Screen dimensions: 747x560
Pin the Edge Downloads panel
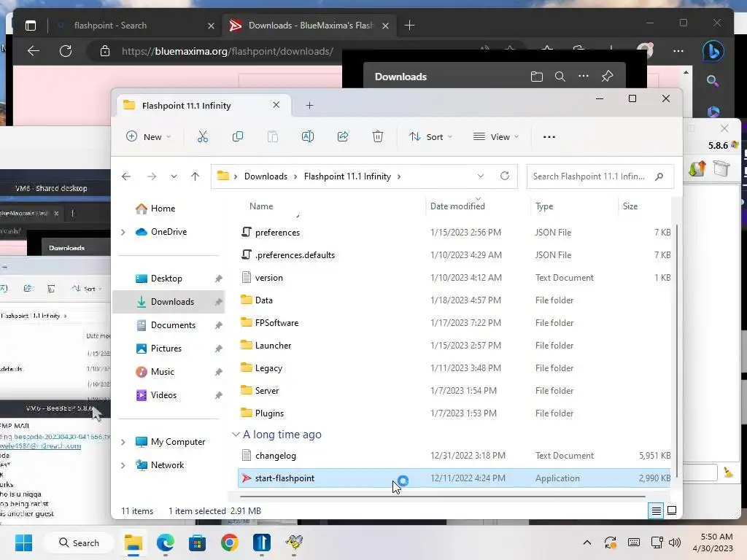tap(607, 76)
